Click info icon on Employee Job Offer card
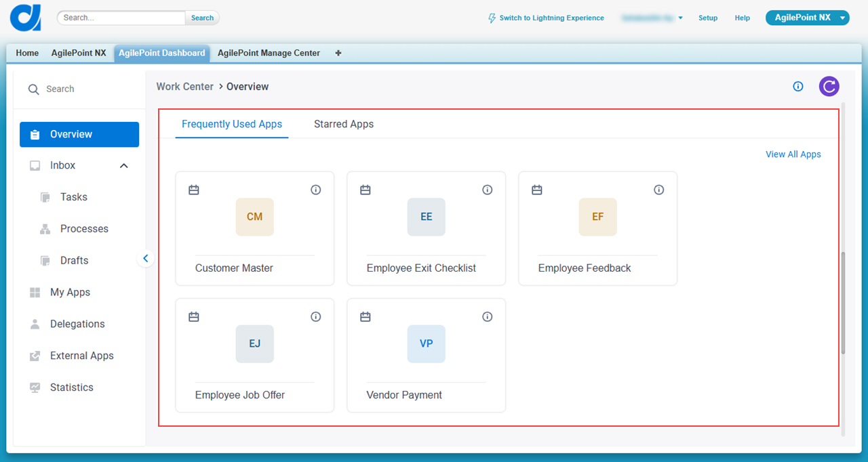 tap(315, 316)
